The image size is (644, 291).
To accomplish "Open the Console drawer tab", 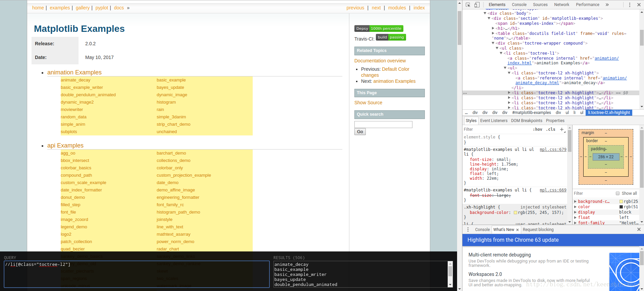I will pos(482,230).
